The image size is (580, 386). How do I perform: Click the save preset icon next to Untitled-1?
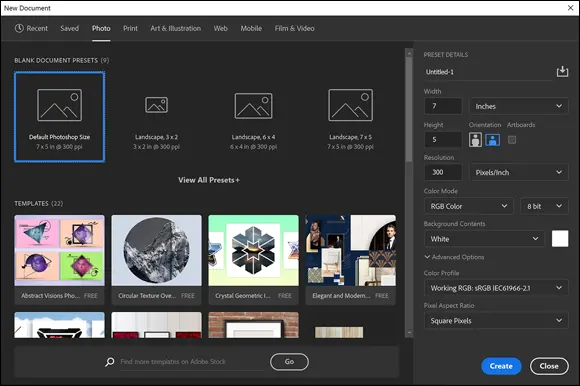tap(562, 71)
